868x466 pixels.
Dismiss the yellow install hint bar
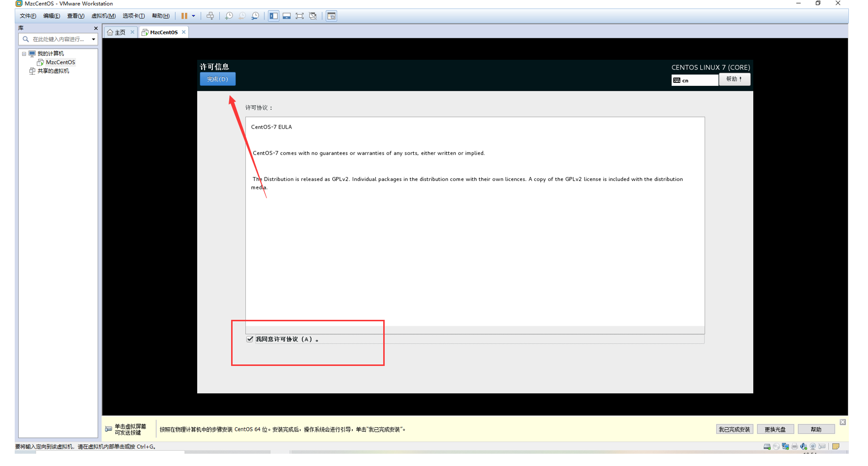[842, 422]
